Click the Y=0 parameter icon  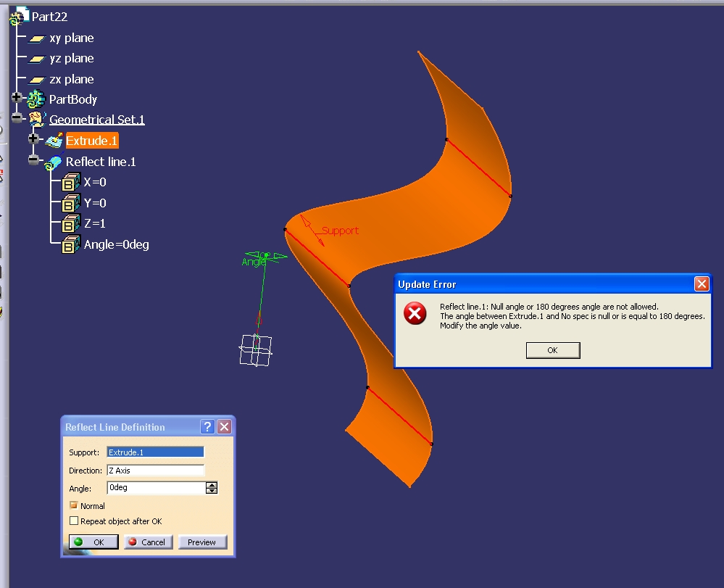[x=70, y=203]
